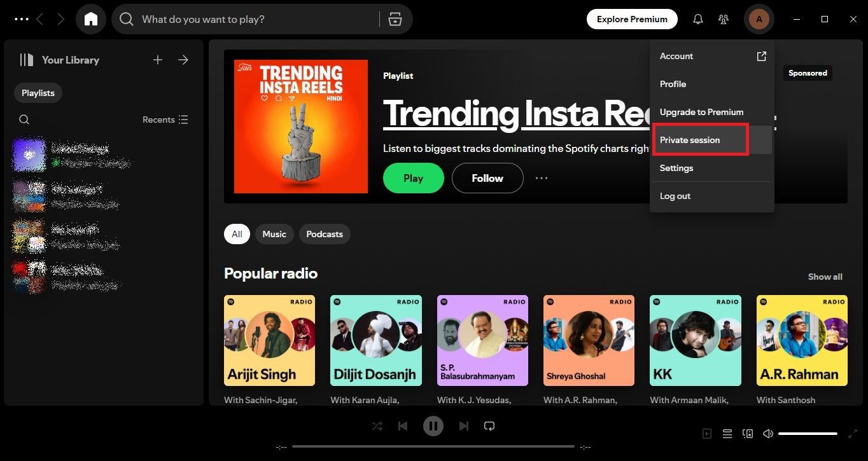The width and height of the screenshot is (868, 461).
Task: Open more options dots next to Follow
Action: pos(542,178)
